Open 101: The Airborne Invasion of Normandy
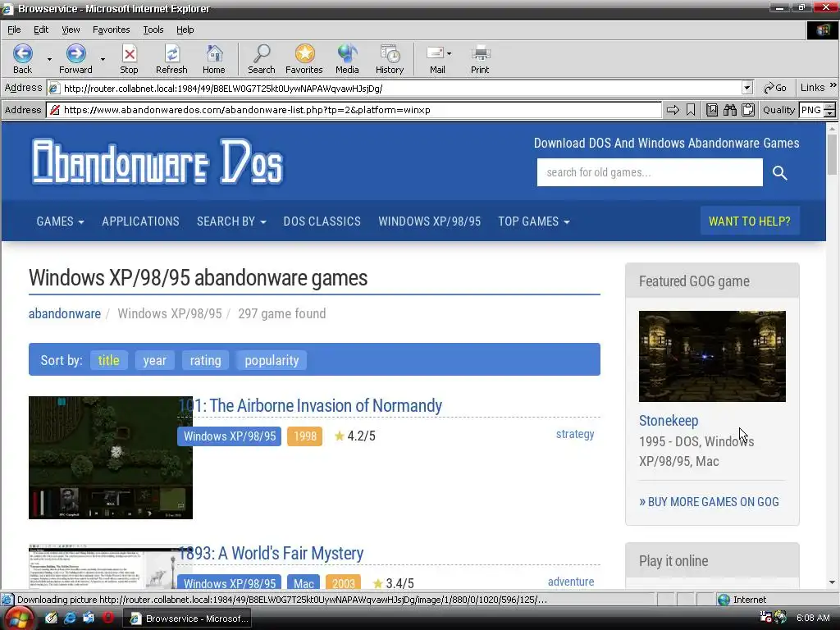Viewport: 840px width, 630px height. pyautogui.click(x=310, y=405)
